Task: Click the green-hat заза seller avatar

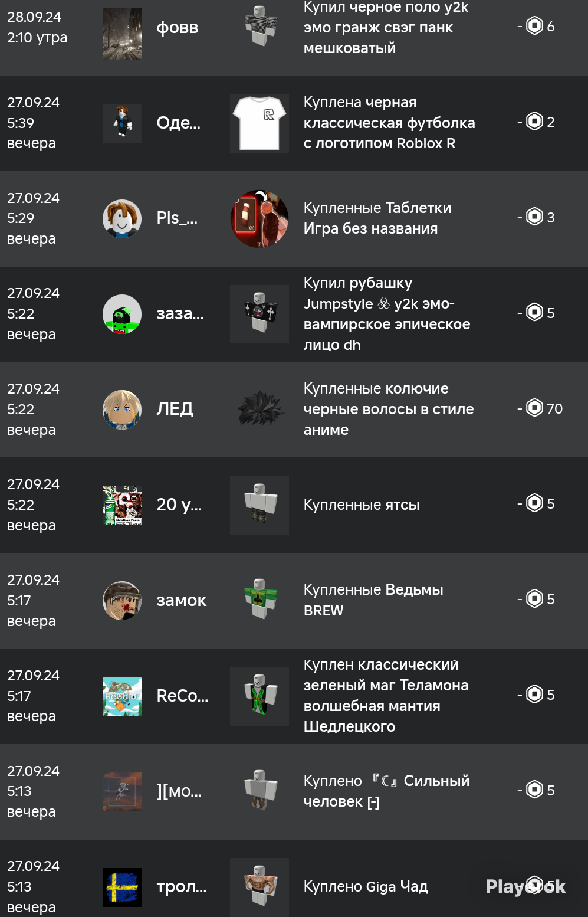Action: click(122, 314)
